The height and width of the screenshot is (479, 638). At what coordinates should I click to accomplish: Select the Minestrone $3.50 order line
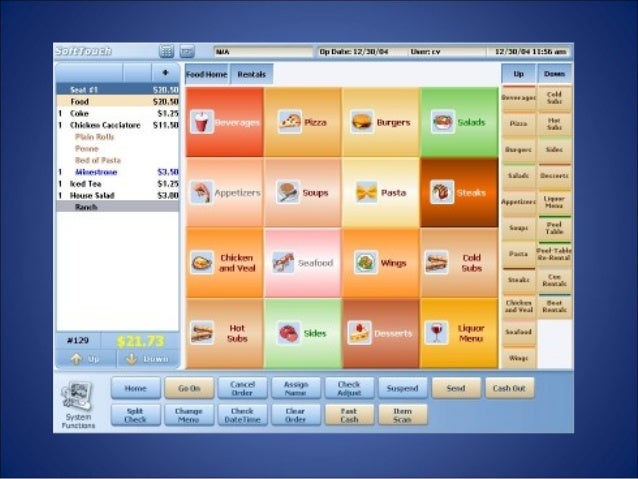pos(118,172)
